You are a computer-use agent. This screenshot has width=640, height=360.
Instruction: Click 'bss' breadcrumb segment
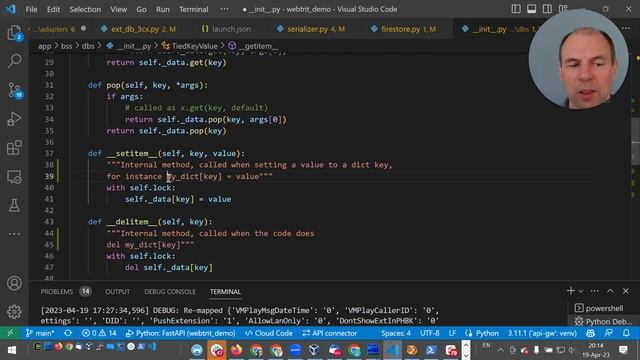point(67,46)
